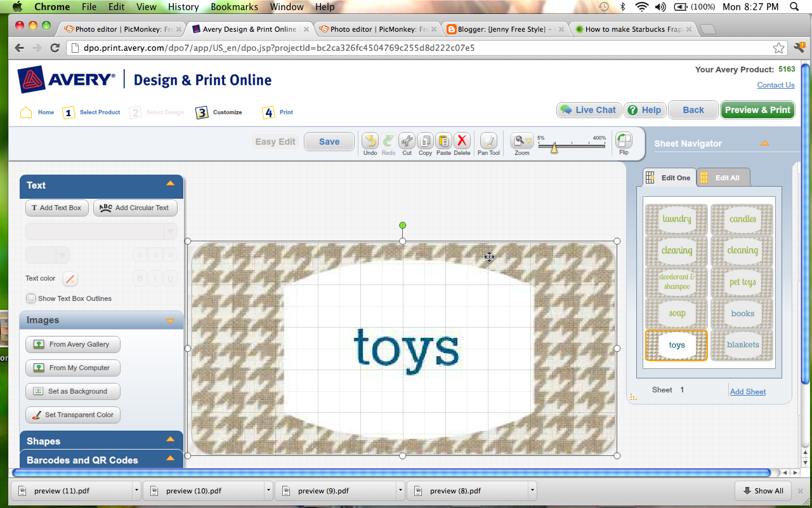812x508 pixels.
Task: Click From Avery Gallery button
Action: point(73,344)
